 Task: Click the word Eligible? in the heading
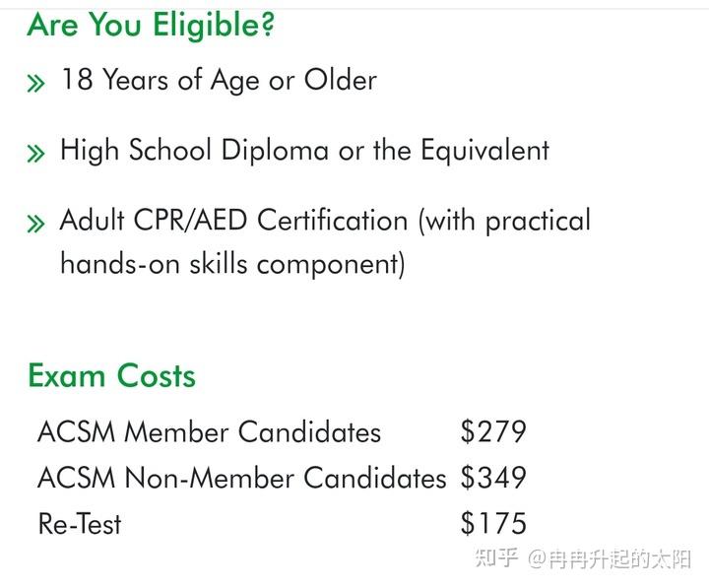coord(214,25)
